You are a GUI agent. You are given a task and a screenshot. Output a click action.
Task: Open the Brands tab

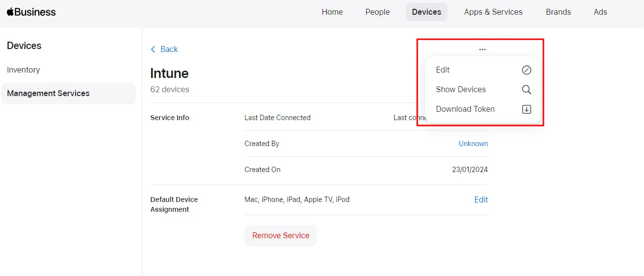[x=559, y=12]
